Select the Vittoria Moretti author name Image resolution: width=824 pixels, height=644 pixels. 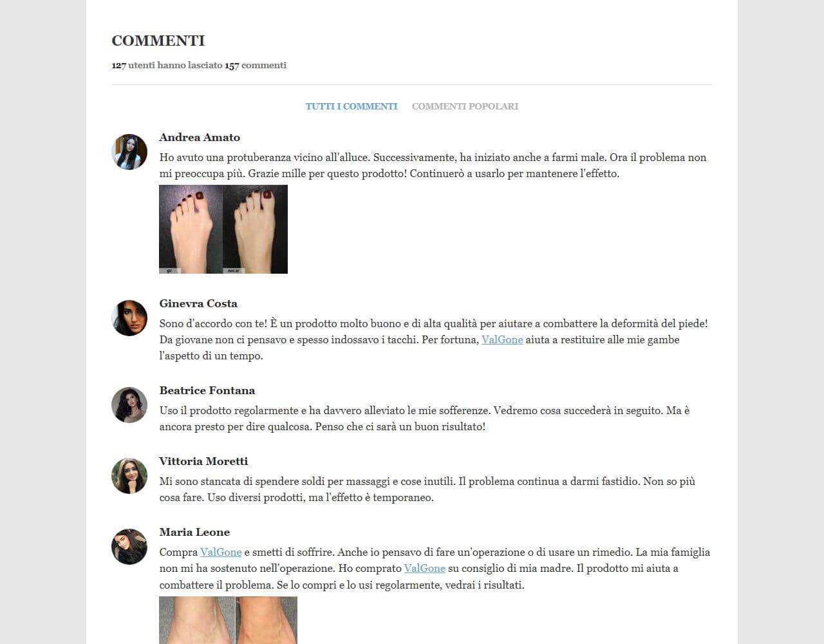203,461
